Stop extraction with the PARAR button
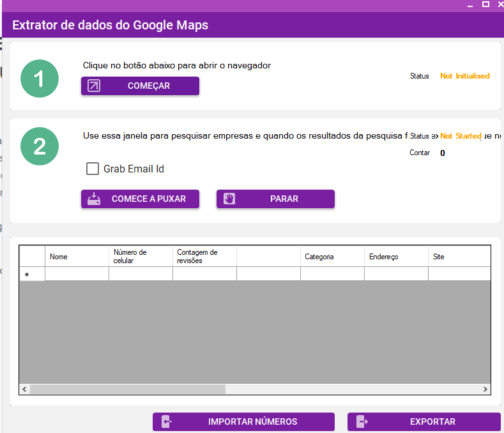Viewport: 504px width, 433px height. click(x=275, y=199)
